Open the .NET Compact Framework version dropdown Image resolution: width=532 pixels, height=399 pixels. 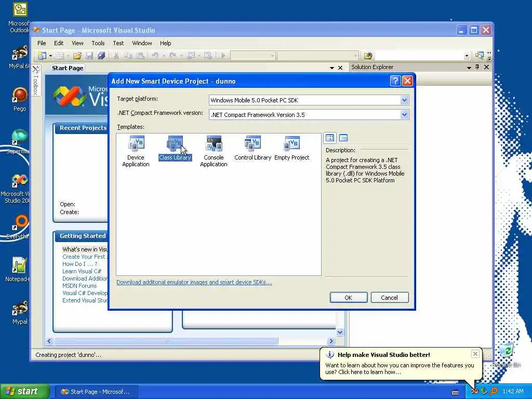(x=404, y=115)
